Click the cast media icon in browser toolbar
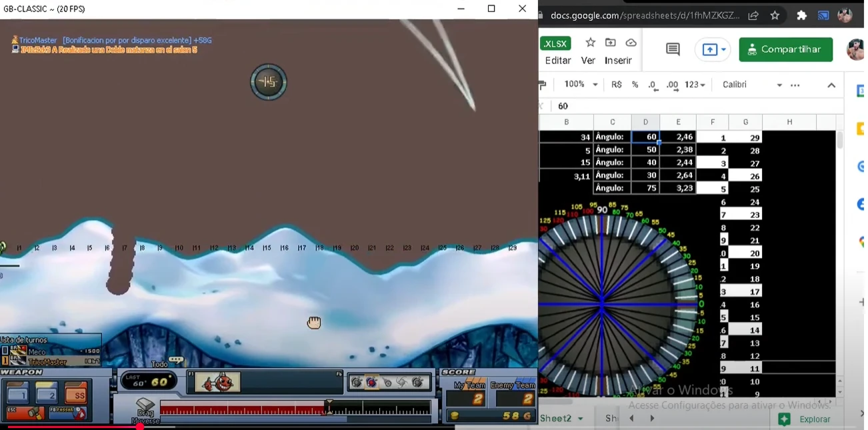The width and height of the screenshot is (868, 430). pos(823,15)
